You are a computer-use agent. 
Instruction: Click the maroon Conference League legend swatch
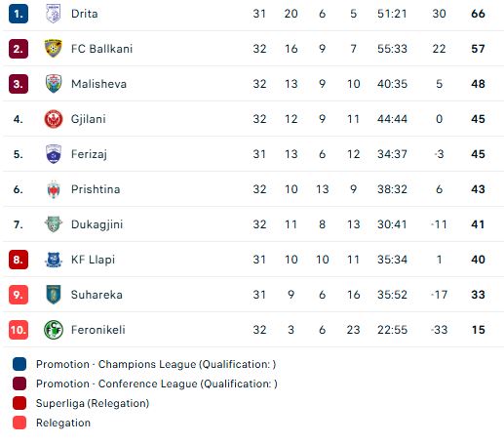click(x=19, y=383)
